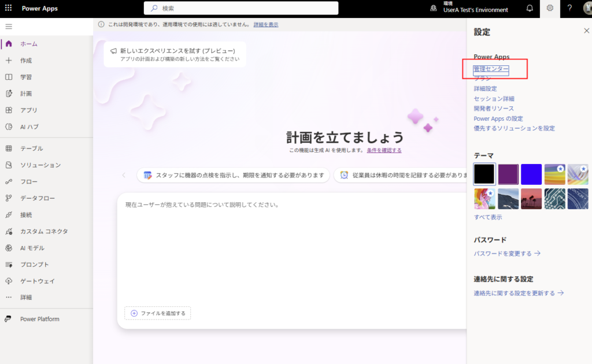
Task: Open the app launcher waffle icon
Action: click(x=8, y=9)
